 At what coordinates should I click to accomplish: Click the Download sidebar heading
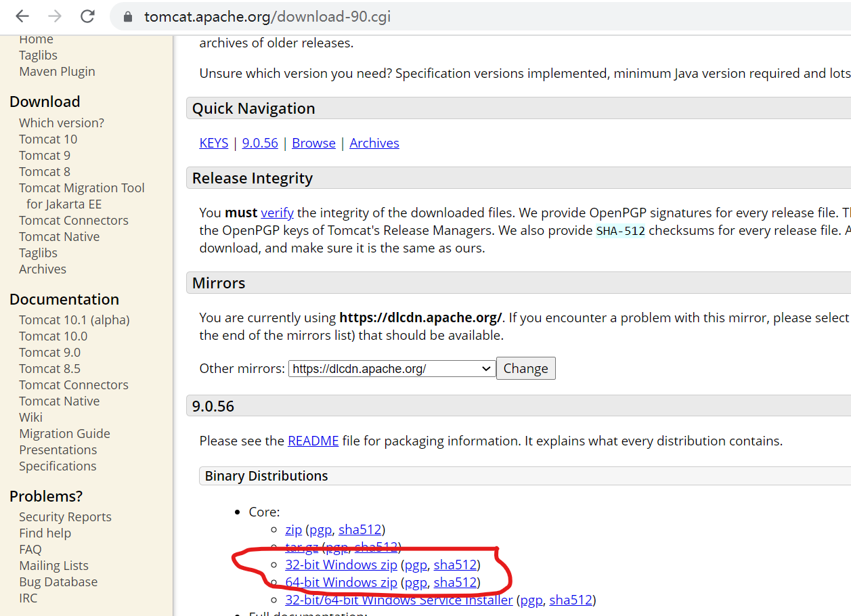(x=45, y=102)
